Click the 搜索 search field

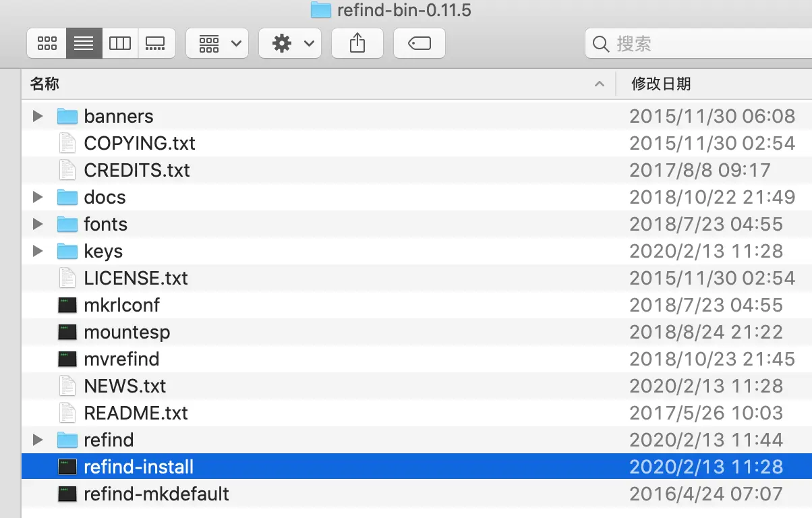coord(699,44)
